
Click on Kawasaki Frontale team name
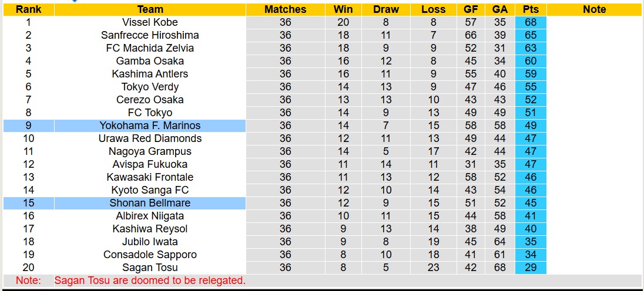(x=150, y=177)
